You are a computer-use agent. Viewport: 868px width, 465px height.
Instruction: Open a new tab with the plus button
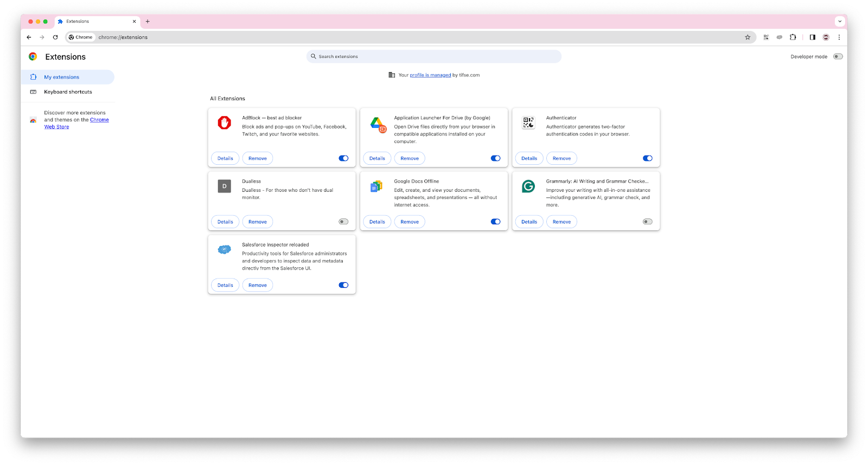tap(148, 22)
